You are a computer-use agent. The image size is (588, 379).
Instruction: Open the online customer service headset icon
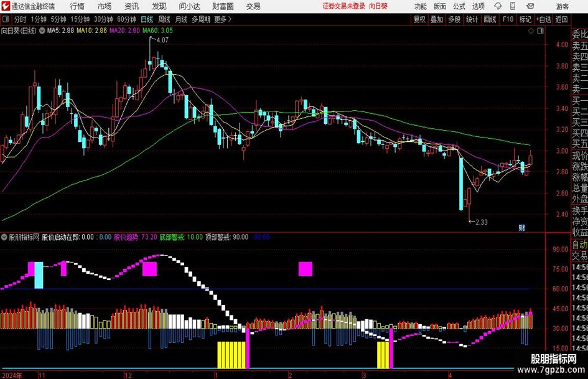(498, 6)
